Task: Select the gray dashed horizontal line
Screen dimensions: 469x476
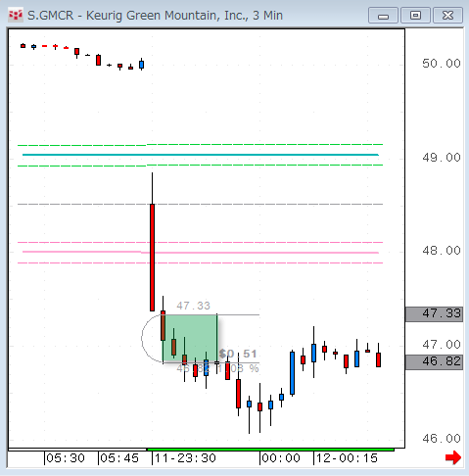Action: pos(200,204)
